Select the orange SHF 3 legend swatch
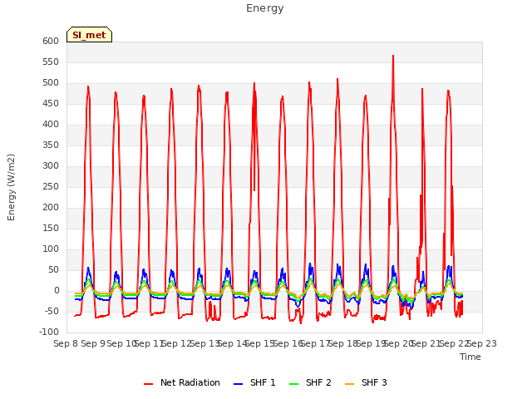Screen dimensions: 532x399 (349, 384)
